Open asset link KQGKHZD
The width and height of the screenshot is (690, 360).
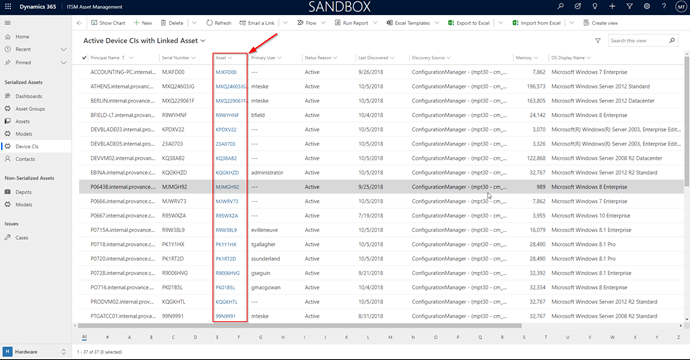click(227, 173)
